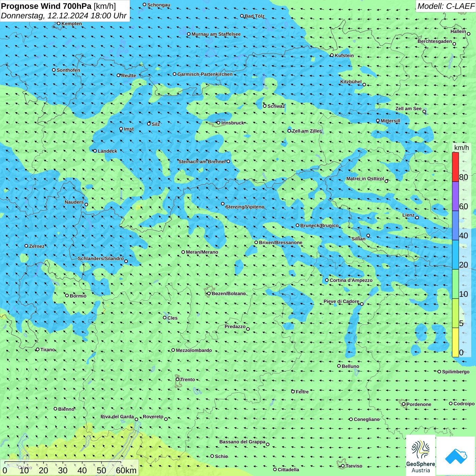
Task: Click the Nauders location dot
Action: pos(86,204)
